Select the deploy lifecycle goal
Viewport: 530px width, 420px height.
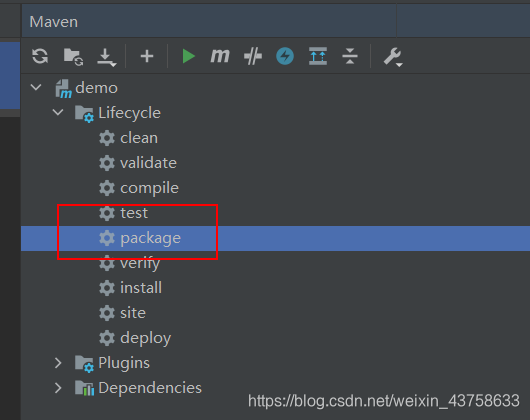[146, 338]
